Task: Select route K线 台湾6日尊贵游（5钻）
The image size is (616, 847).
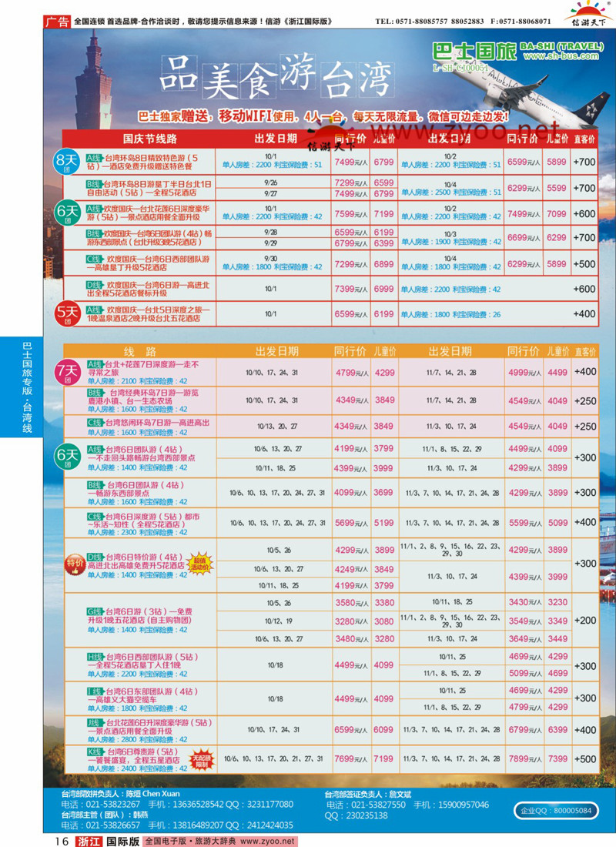Action: pos(133,755)
